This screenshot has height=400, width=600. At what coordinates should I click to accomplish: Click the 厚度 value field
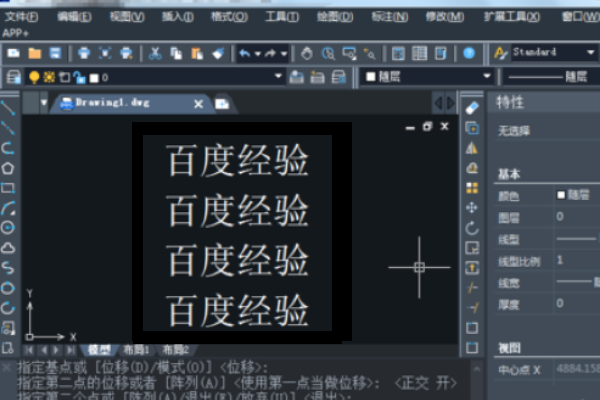[x=578, y=304]
